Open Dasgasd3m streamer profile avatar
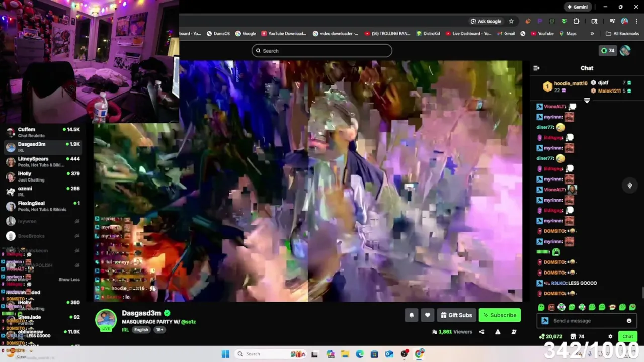The width and height of the screenshot is (644, 362). pos(106,320)
